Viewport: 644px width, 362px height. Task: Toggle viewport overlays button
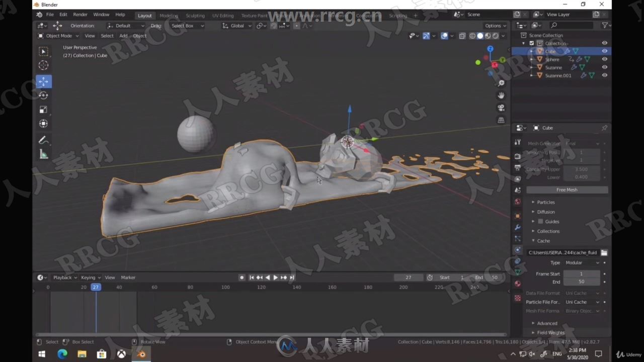pyautogui.click(x=444, y=36)
